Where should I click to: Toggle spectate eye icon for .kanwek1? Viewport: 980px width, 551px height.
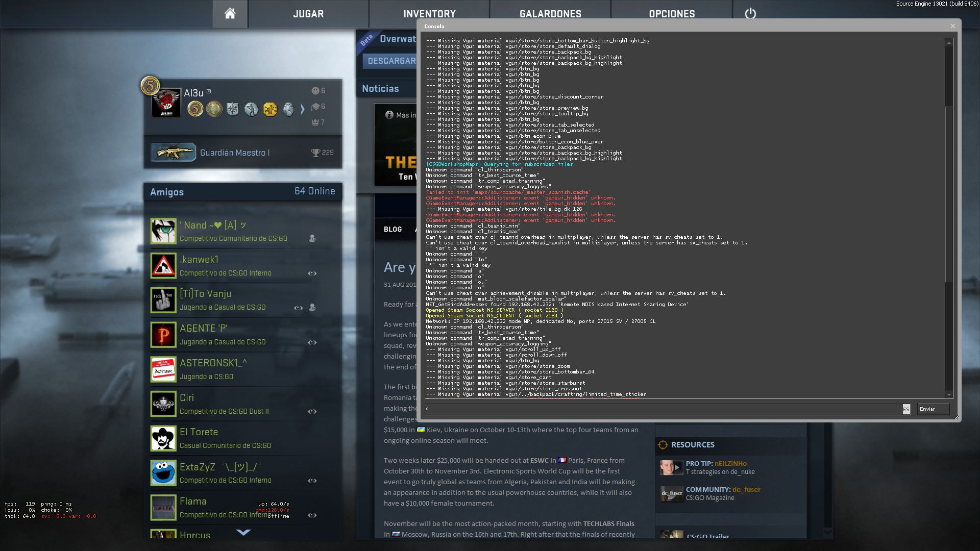312,273
